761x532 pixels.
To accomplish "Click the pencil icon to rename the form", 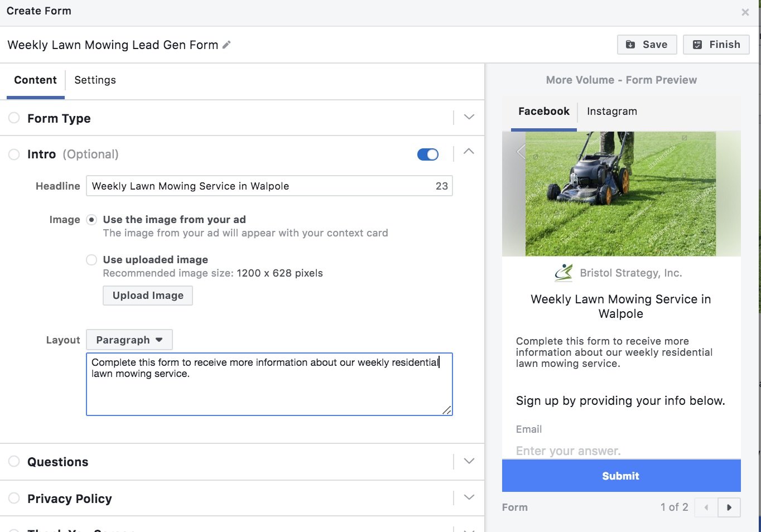I will pos(227,44).
